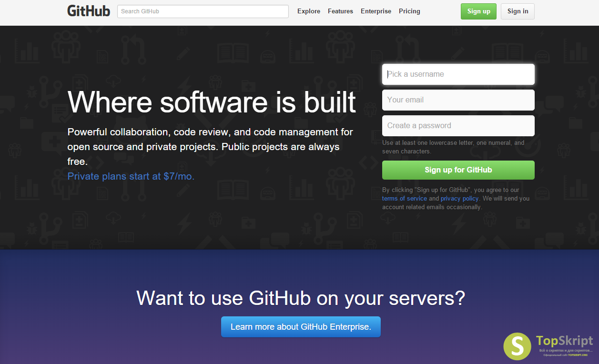Go to the Features page

pos(340,11)
